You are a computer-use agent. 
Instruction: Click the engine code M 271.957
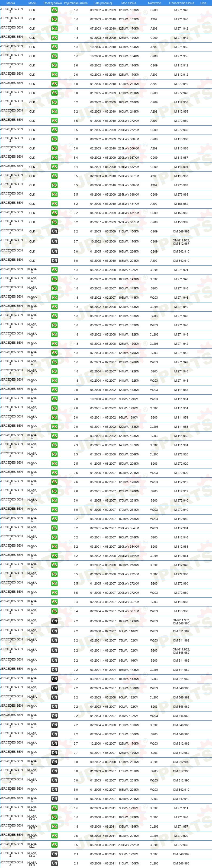[x=181, y=826]
